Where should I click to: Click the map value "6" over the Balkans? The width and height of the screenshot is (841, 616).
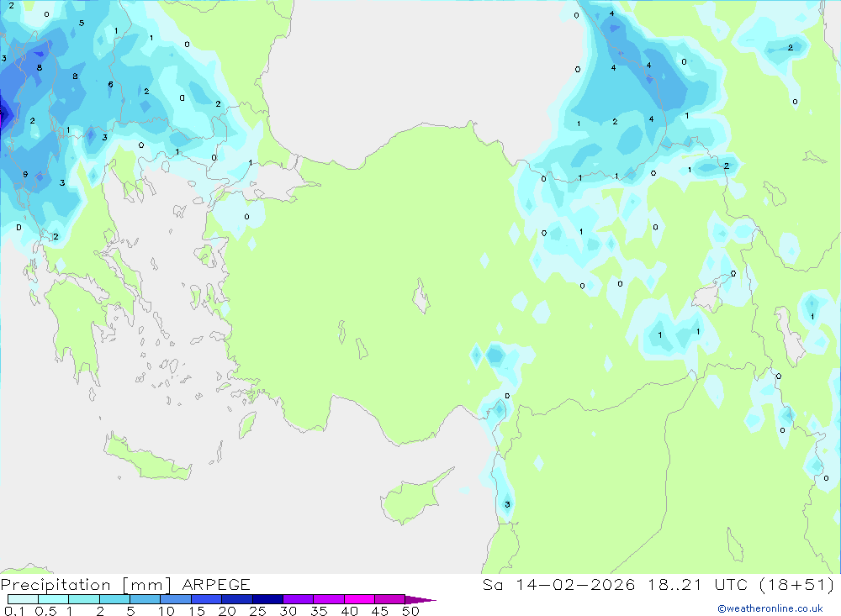[110, 84]
